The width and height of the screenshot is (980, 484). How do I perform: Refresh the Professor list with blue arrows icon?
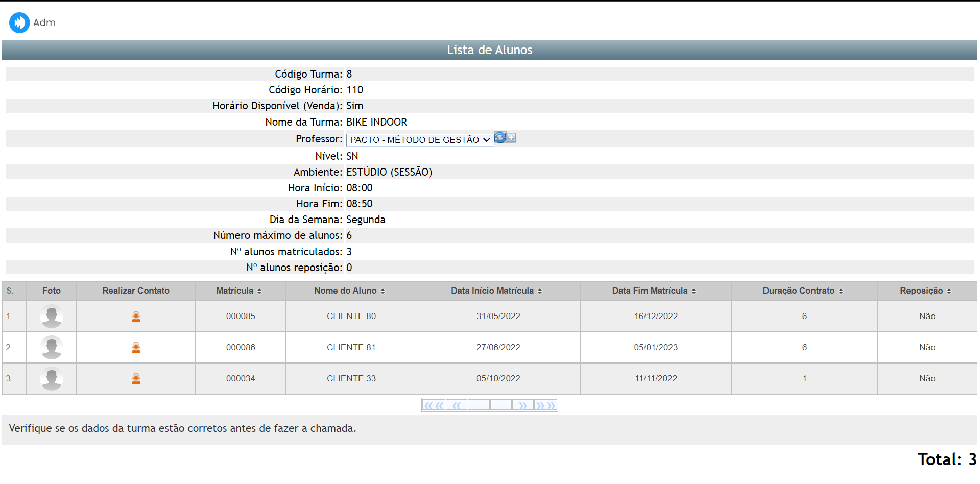(x=500, y=137)
